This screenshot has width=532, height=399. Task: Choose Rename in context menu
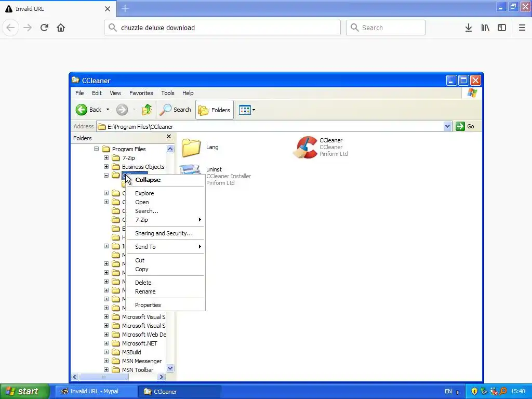pos(165,291)
